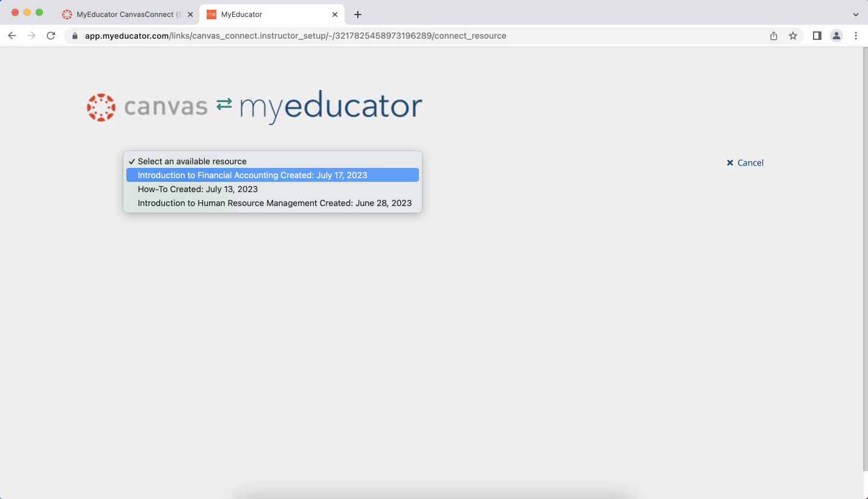868x499 pixels.
Task: Focus the address bar URL
Action: pyautogui.click(x=296, y=36)
